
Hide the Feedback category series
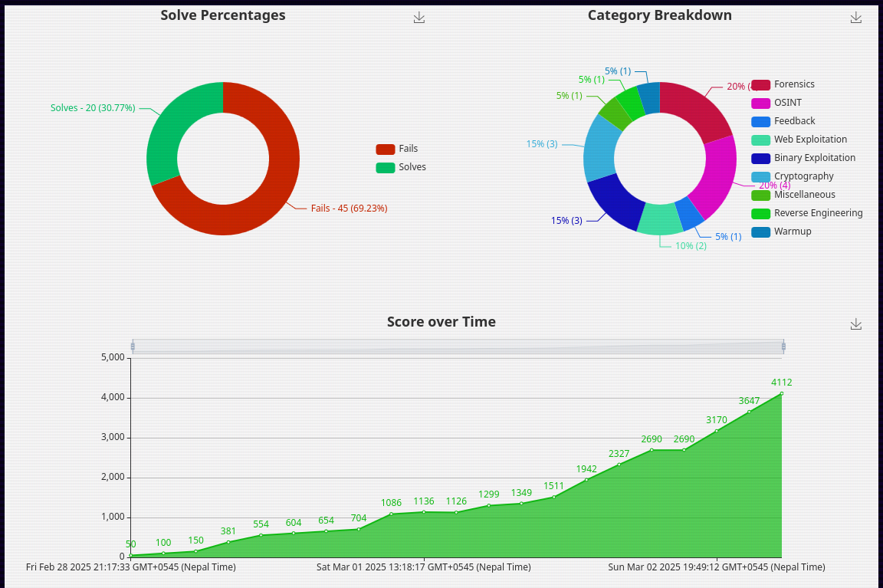(783, 121)
